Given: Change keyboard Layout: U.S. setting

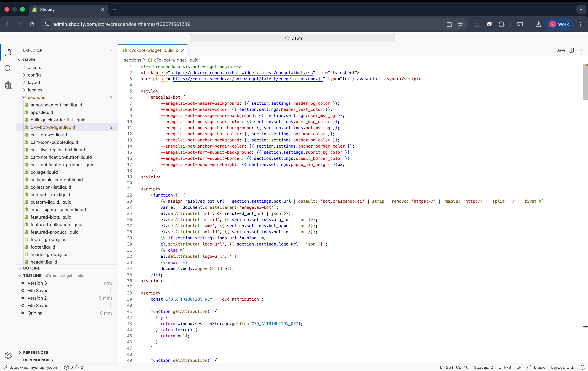Looking at the screenshot, I should tap(562, 367).
